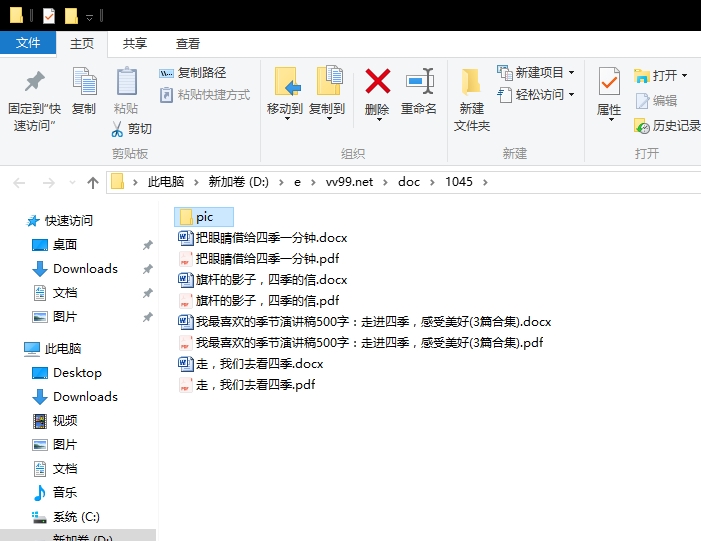Select Copy path (复制路径)

193,72
